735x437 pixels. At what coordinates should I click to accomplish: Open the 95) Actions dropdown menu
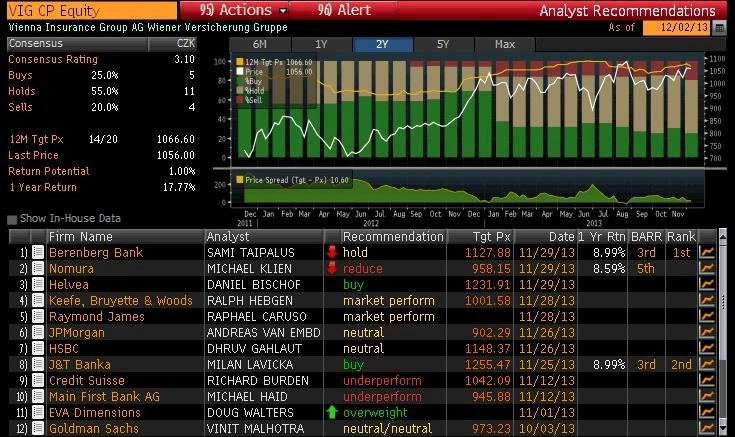pos(243,10)
